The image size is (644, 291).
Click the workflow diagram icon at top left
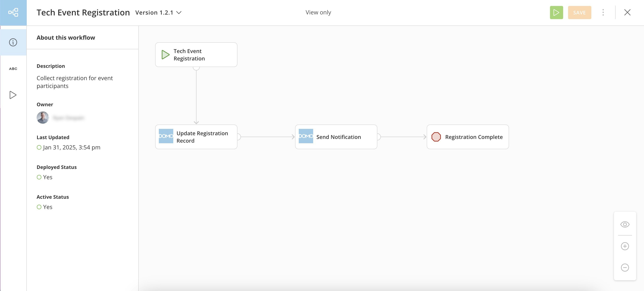coord(13,13)
